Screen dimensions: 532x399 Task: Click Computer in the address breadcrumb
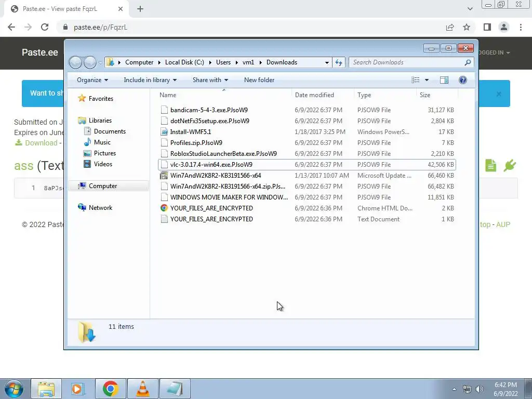pyautogui.click(x=139, y=62)
